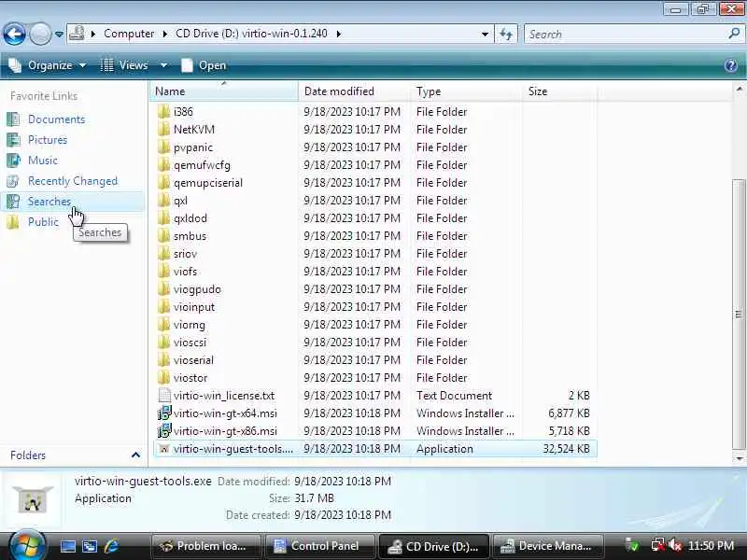
Task: Select the i386 folder icon
Action: (x=164, y=111)
